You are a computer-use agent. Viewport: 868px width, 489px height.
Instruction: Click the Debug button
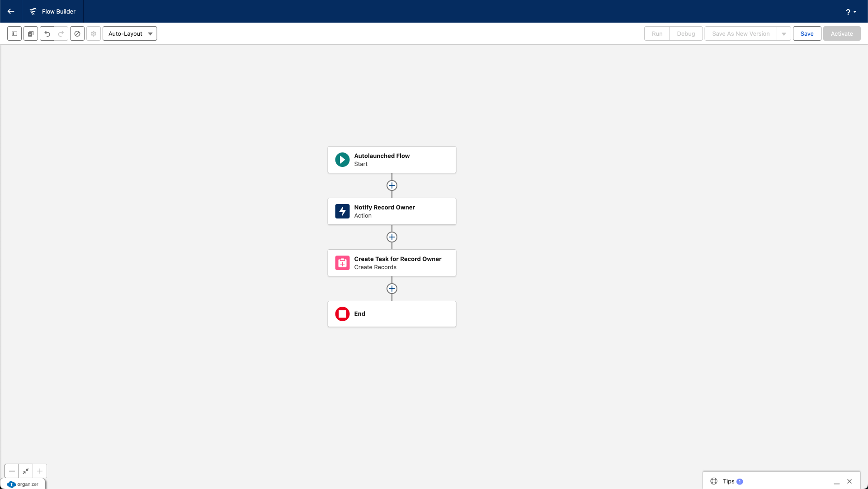(686, 33)
